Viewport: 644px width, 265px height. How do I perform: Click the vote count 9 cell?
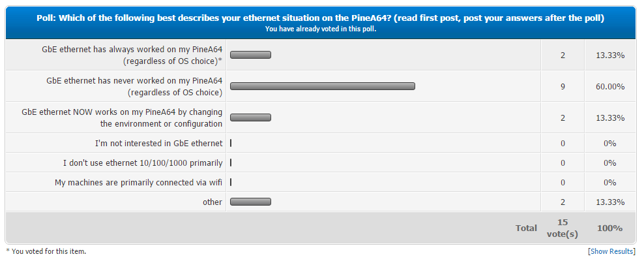[x=562, y=86]
